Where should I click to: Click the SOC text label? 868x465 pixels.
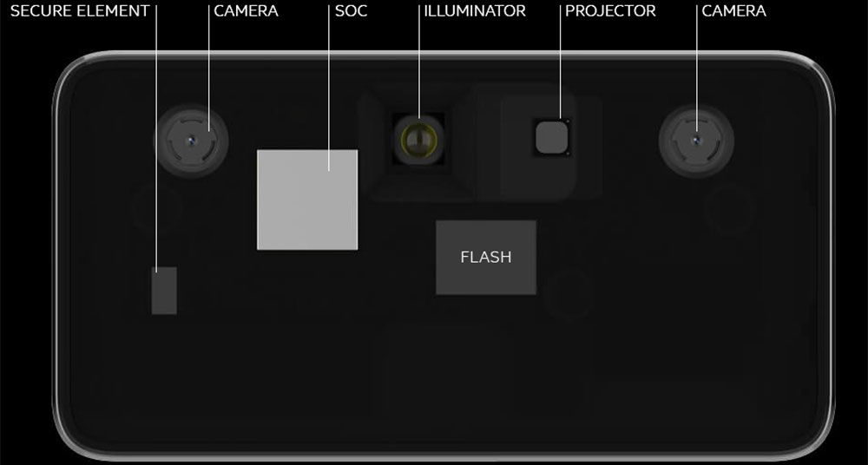pos(351,11)
